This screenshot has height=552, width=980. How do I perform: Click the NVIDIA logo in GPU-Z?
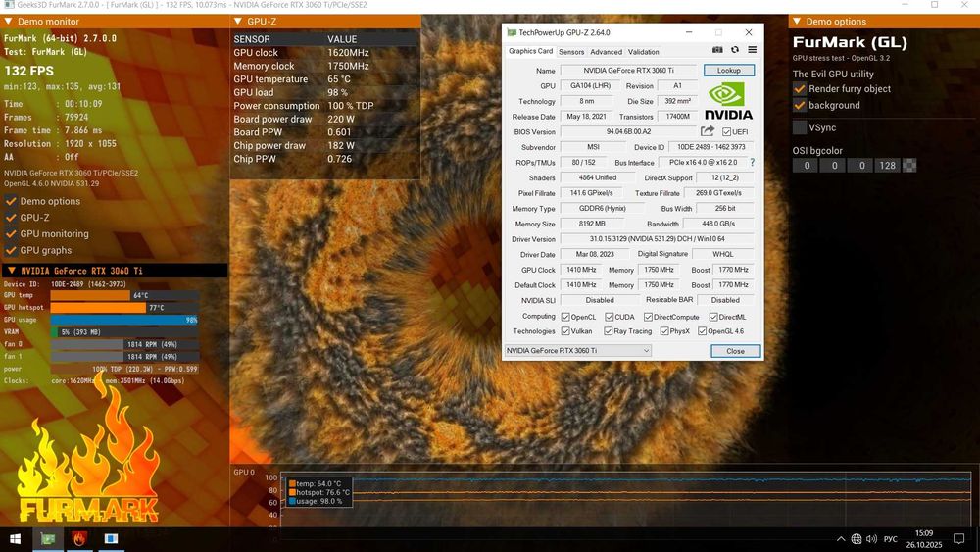coord(728,101)
